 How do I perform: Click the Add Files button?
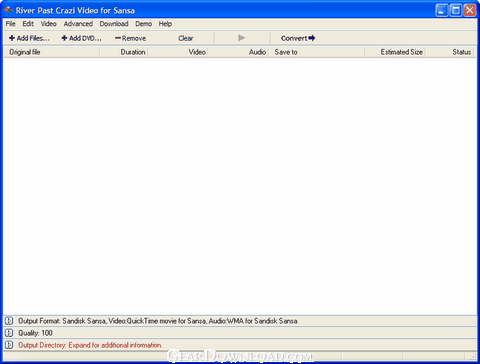29,38
